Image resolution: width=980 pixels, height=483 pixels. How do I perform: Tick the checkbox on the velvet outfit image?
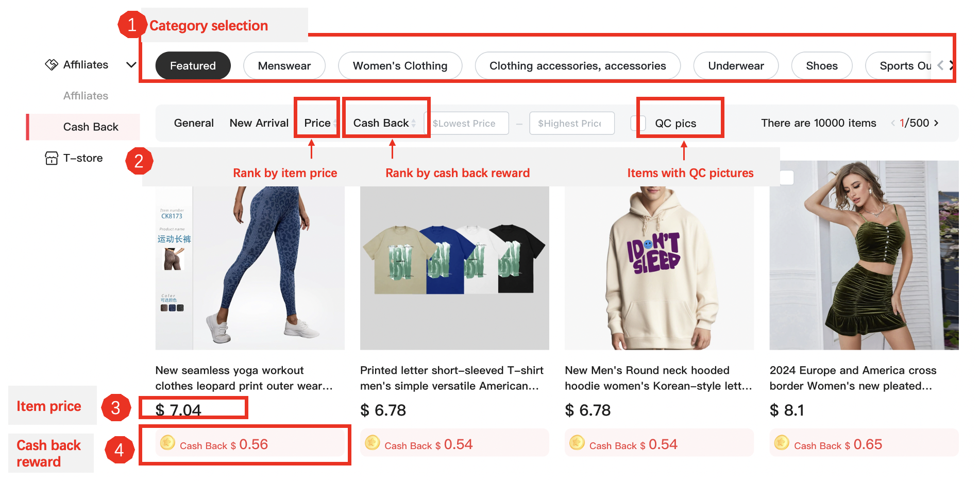pyautogui.click(x=786, y=178)
